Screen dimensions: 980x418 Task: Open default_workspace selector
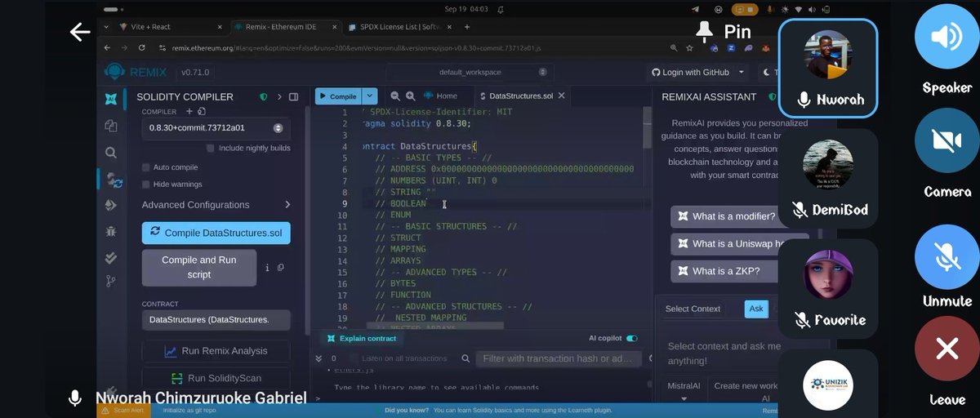point(470,73)
